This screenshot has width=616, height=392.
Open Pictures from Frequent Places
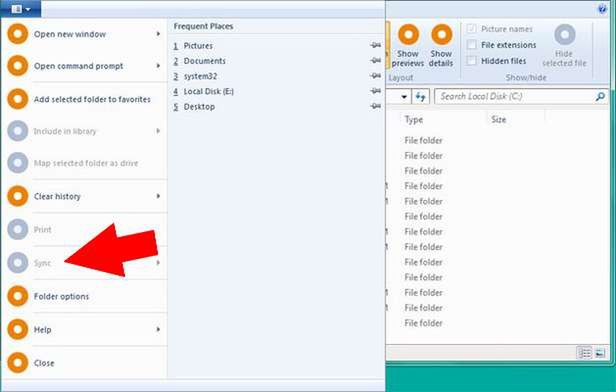(198, 46)
